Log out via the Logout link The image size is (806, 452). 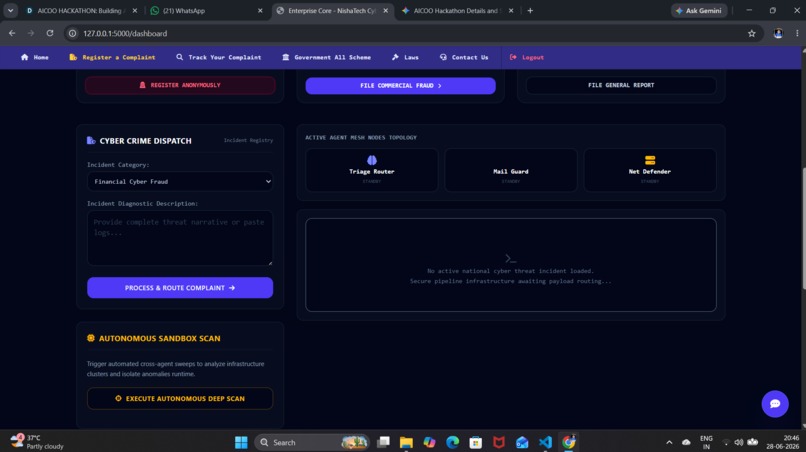pyautogui.click(x=526, y=57)
